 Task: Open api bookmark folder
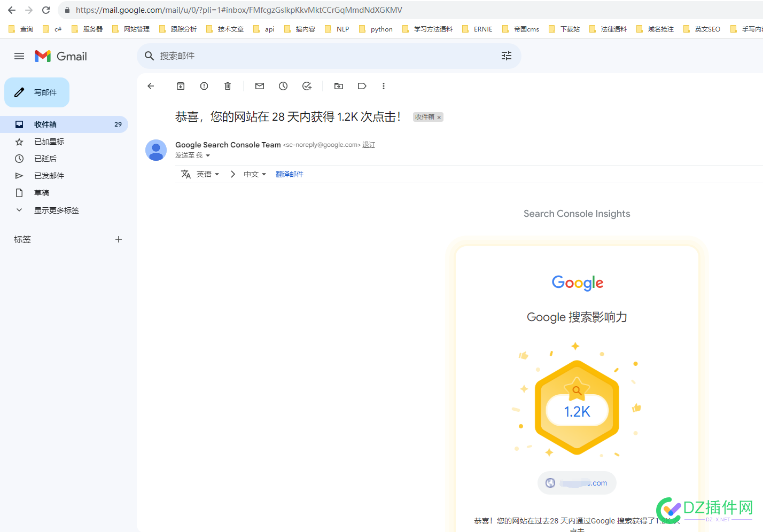coord(264,29)
